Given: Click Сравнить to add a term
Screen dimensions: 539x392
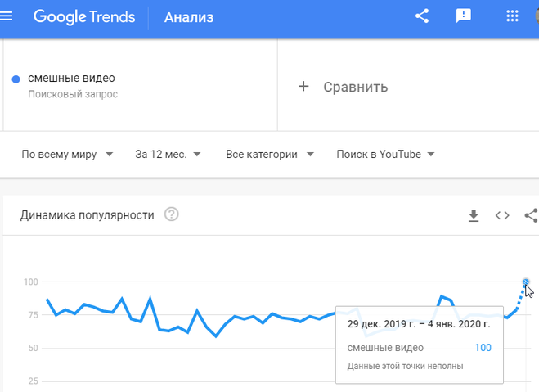Looking at the screenshot, I should (356, 87).
